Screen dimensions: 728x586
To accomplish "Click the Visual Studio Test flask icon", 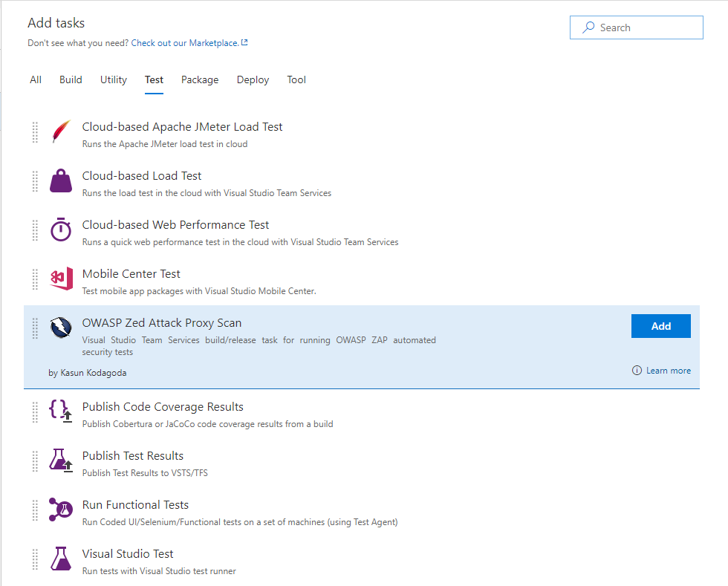I will pos(61,559).
